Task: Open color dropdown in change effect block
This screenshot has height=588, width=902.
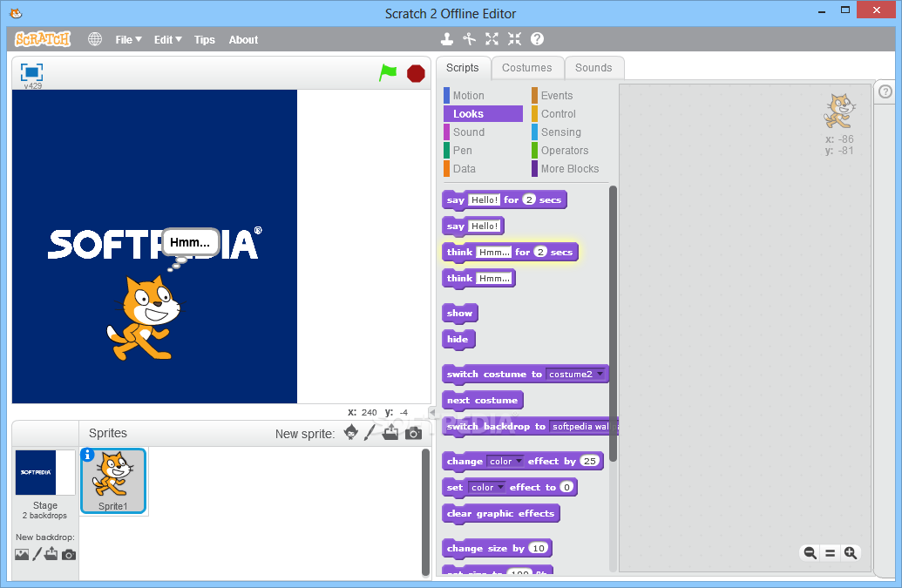Action: tap(505, 461)
